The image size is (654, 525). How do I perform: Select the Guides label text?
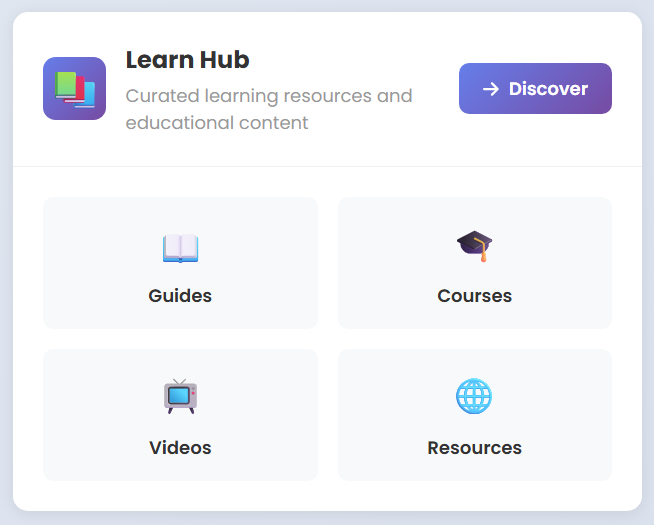(180, 296)
